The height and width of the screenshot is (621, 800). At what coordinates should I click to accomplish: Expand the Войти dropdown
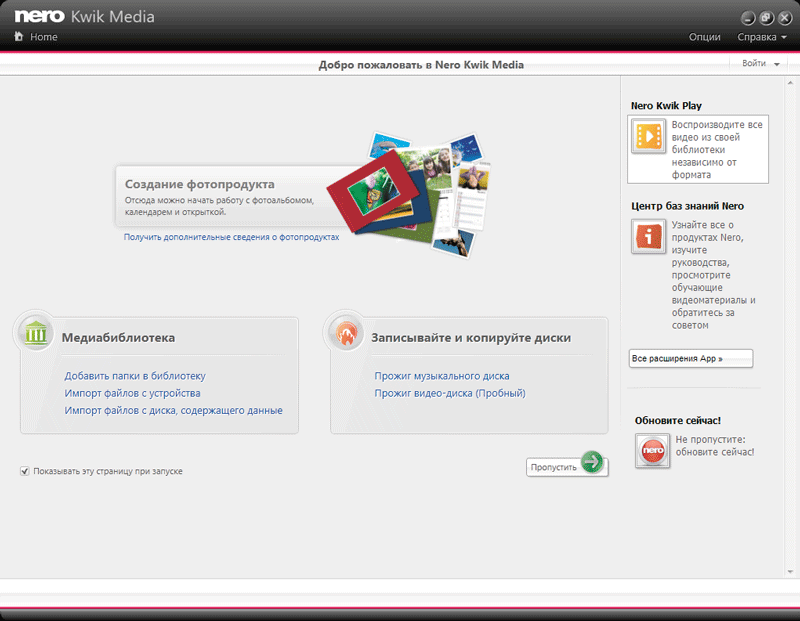coord(761,63)
